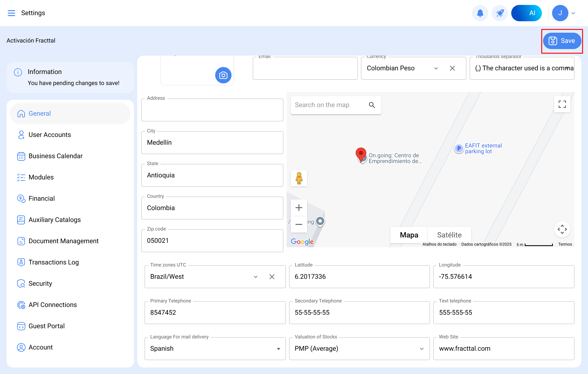Click the rocket icon in header
Image resolution: width=588 pixels, height=374 pixels.
500,13
